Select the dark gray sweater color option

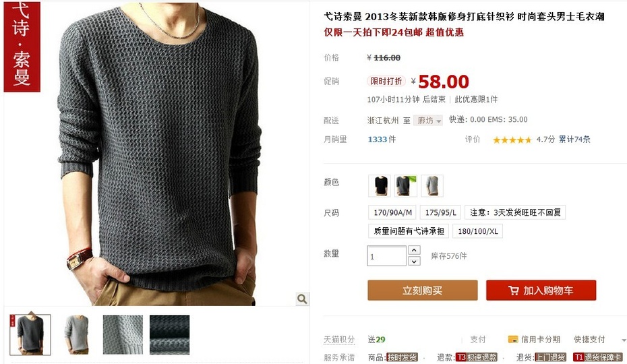[x=406, y=186]
